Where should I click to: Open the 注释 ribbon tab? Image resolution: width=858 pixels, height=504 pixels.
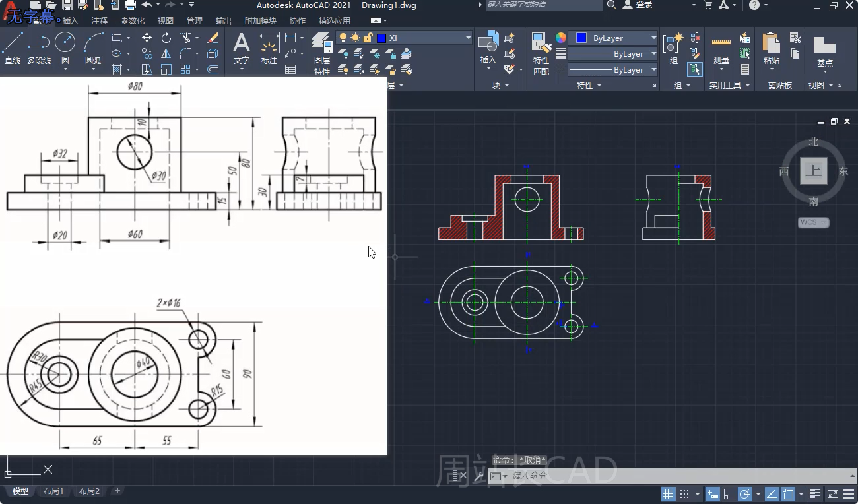(x=100, y=21)
